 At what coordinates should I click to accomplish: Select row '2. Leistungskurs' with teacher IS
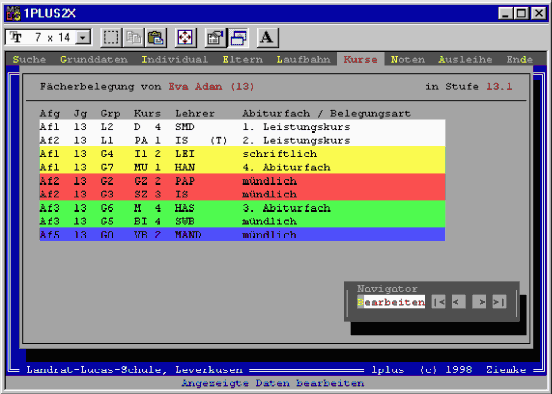click(242, 140)
